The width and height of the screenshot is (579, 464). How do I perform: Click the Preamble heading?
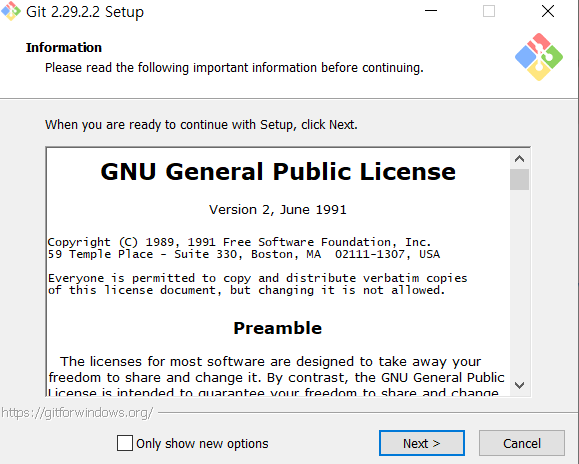(278, 328)
